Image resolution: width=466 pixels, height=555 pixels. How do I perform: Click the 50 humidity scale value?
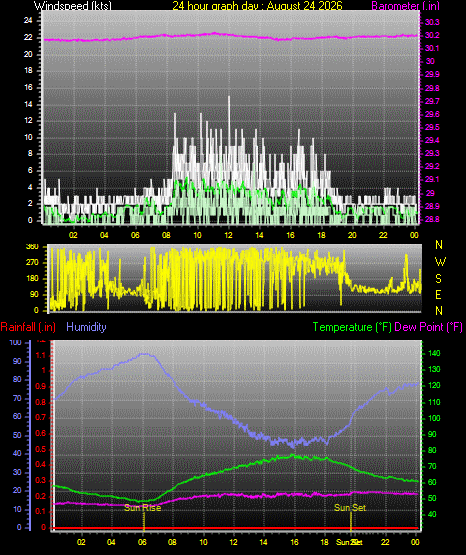(17, 435)
